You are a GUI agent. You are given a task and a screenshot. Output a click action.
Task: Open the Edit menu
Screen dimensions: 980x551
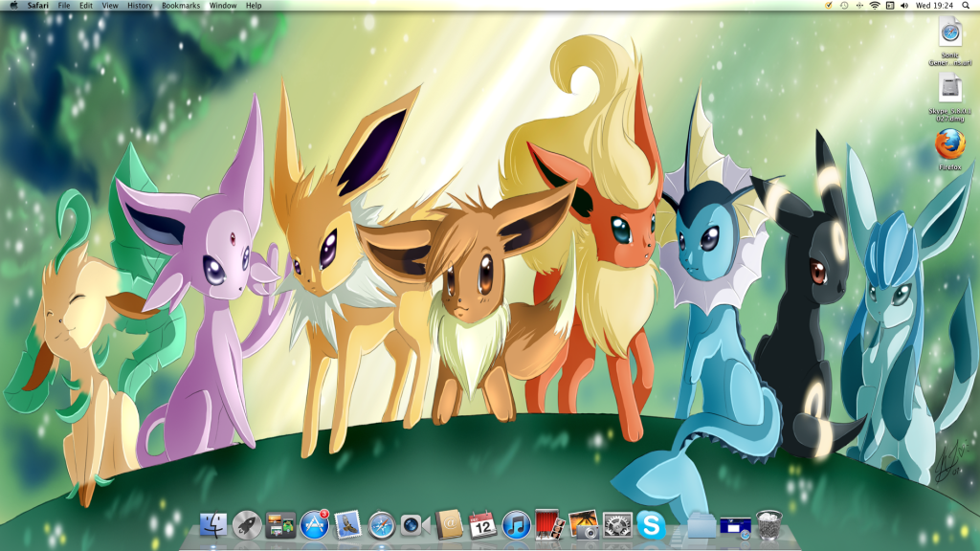pyautogui.click(x=85, y=6)
